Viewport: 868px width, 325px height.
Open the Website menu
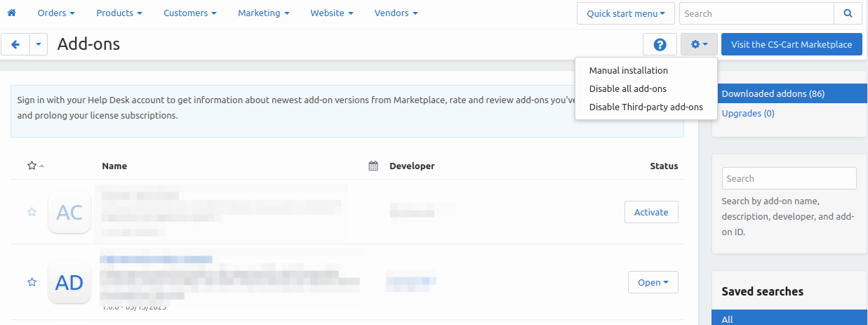click(x=331, y=13)
